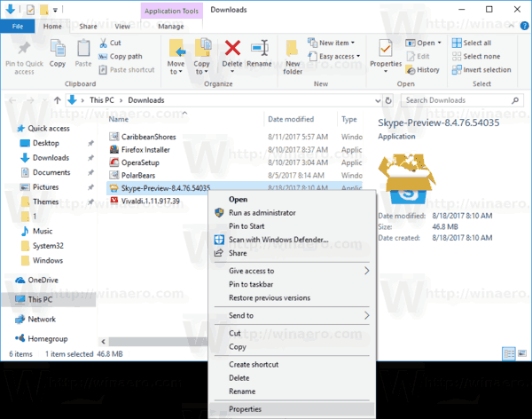Click Paste shortcut in ribbon
This screenshot has height=419, width=532.
(127, 69)
